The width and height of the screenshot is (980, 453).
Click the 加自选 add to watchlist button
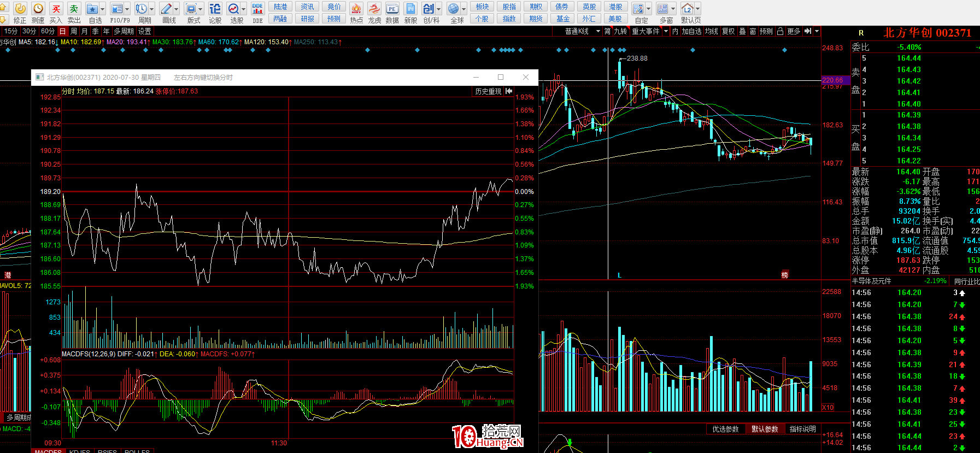[691, 32]
